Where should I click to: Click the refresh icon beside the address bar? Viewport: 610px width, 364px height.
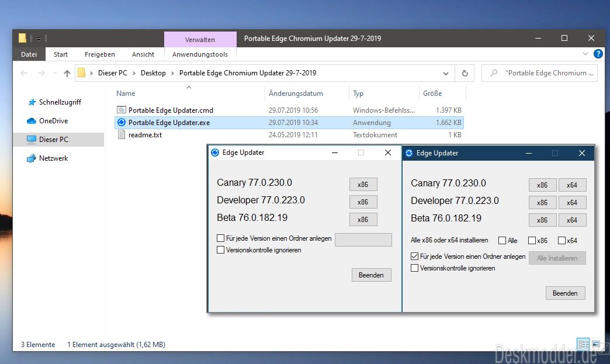point(465,73)
